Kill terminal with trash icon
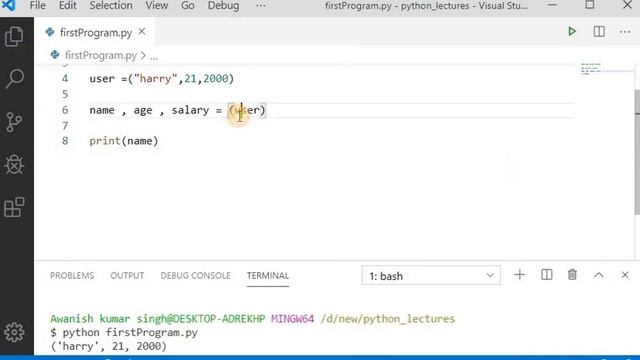640x360 pixels. pos(572,275)
